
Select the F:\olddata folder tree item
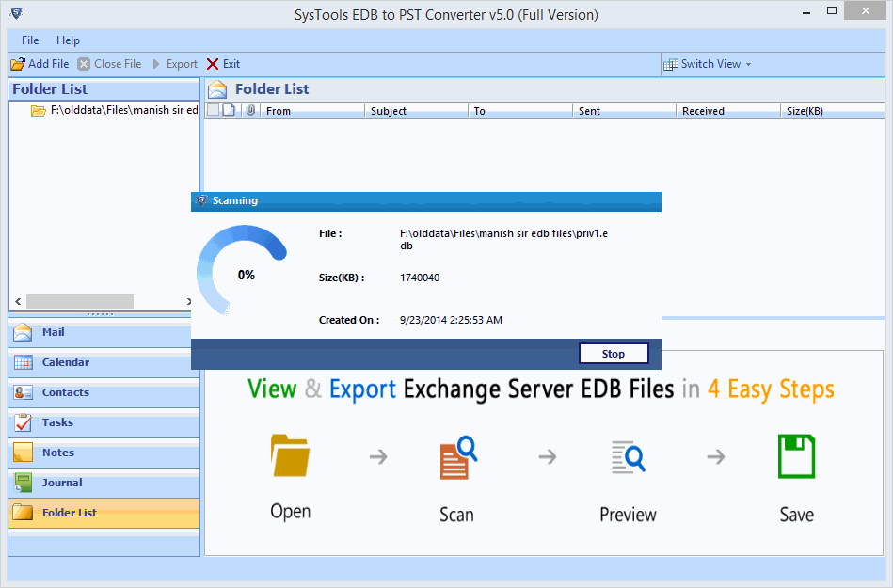coord(114,110)
